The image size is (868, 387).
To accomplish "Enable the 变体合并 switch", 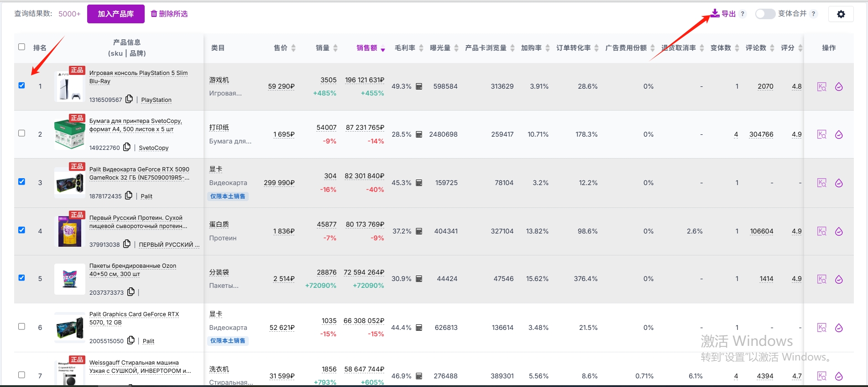I will (765, 14).
